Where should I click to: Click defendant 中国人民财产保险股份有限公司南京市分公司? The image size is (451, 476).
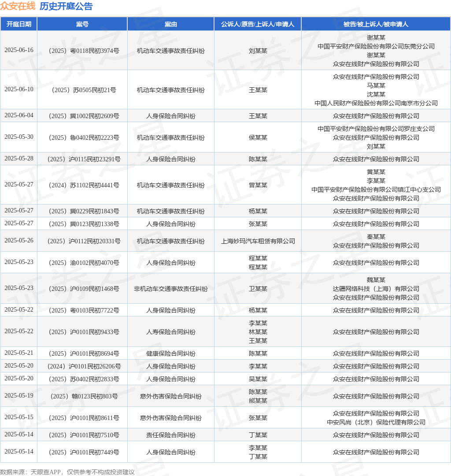pyautogui.click(x=376, y=103)
